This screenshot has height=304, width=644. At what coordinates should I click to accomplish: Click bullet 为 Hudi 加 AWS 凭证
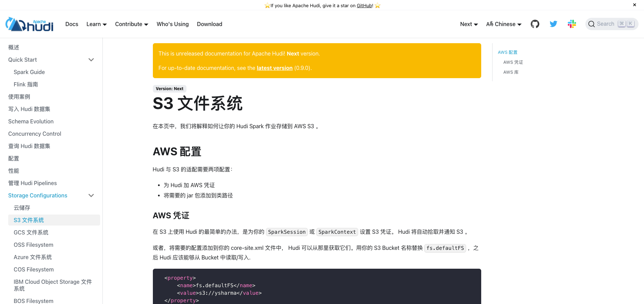pos(189,185)
